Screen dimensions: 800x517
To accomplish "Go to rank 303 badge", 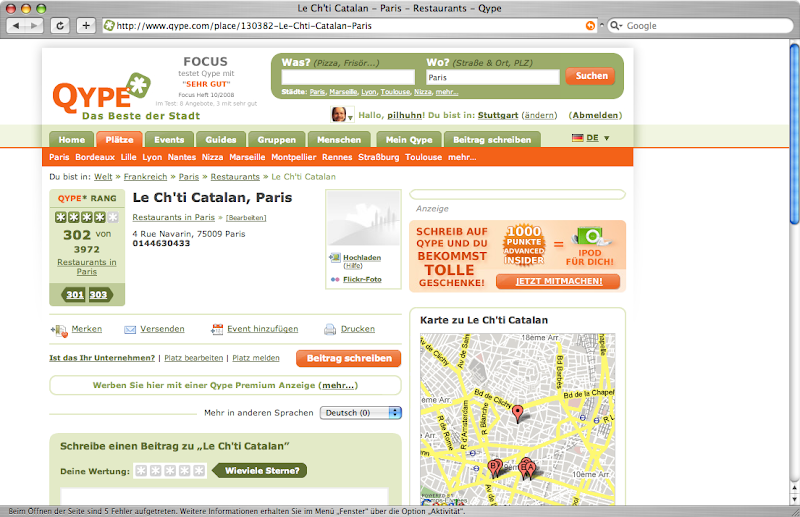I will 99,294.
